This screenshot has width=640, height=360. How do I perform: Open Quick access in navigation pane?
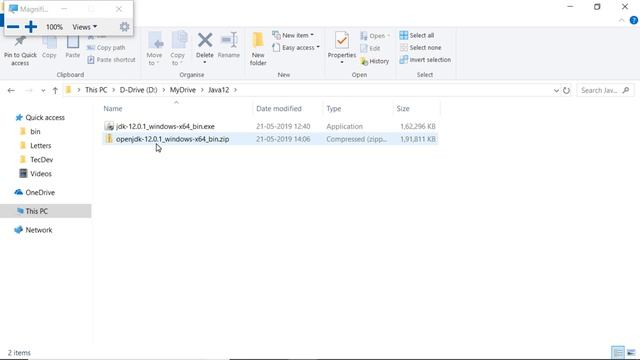coord(45,118)
